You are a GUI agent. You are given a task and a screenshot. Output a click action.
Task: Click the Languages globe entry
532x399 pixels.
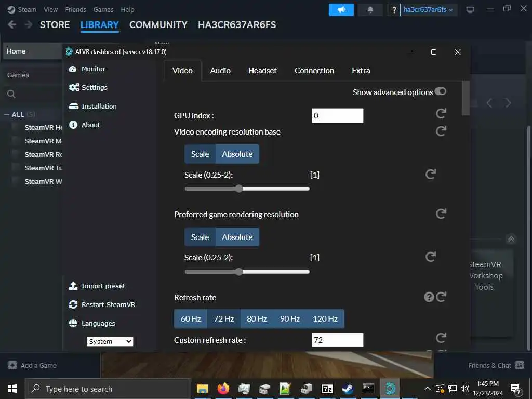coord(92,323)
